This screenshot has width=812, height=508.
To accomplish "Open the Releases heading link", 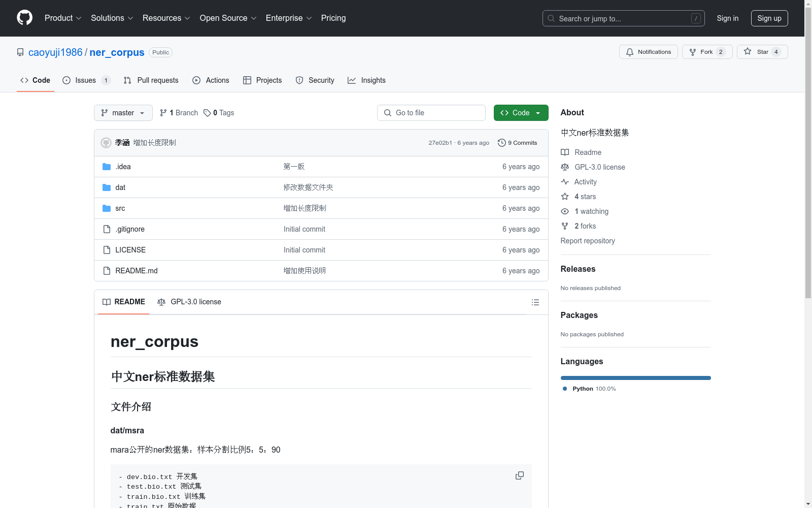I will [x=578, y=269].
